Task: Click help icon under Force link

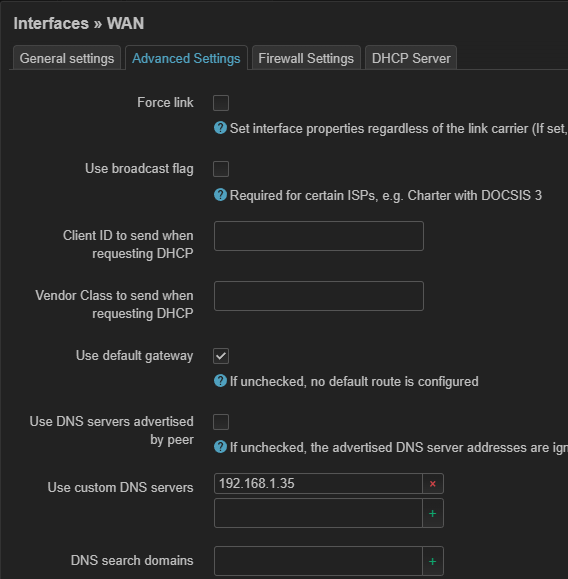Action: pyautogui.click(x=220, y=128)
